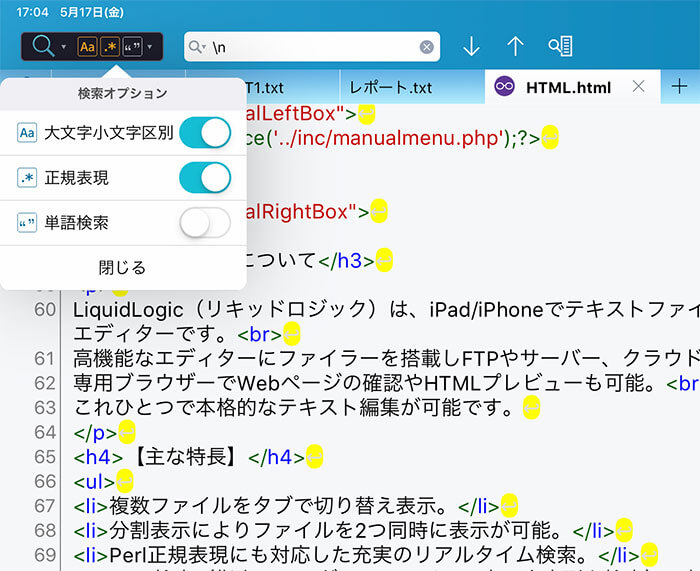Image resolution: width=700 pixels, height=571 pixels.
Task: Click highlighted newline after </h3>
Action: 384,260
